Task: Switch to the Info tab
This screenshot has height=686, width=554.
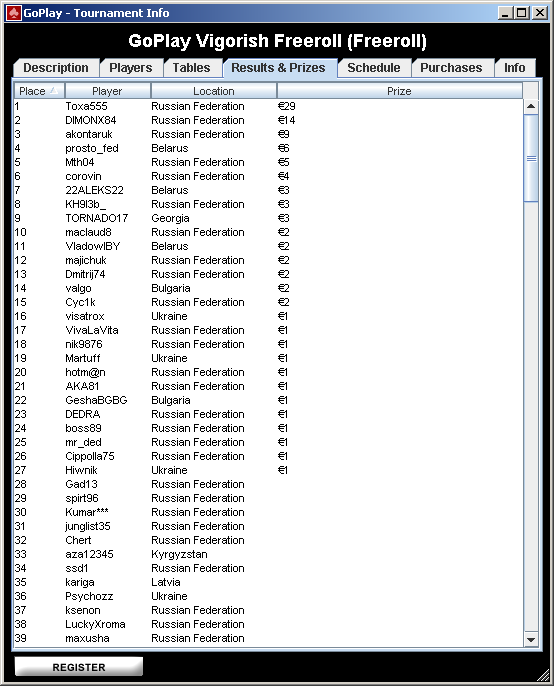Action: (x=515, y=68)
